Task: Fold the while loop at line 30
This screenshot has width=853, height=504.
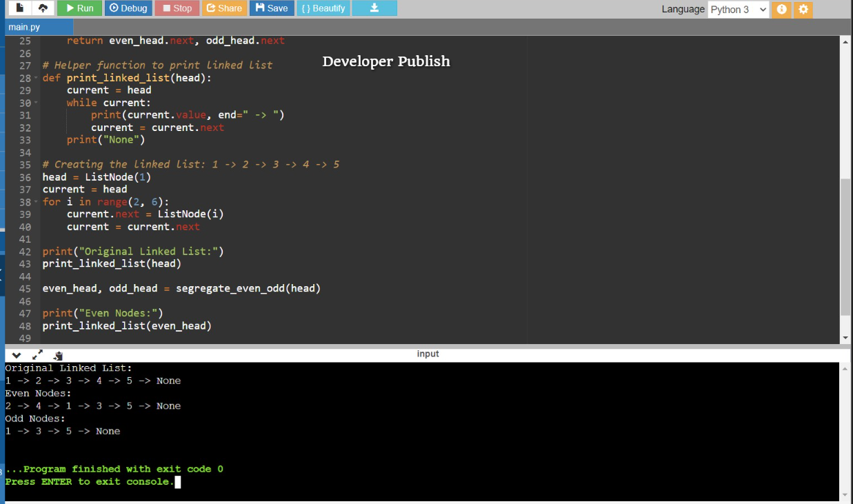Action: pyautogui.click(x=36, y=103)
